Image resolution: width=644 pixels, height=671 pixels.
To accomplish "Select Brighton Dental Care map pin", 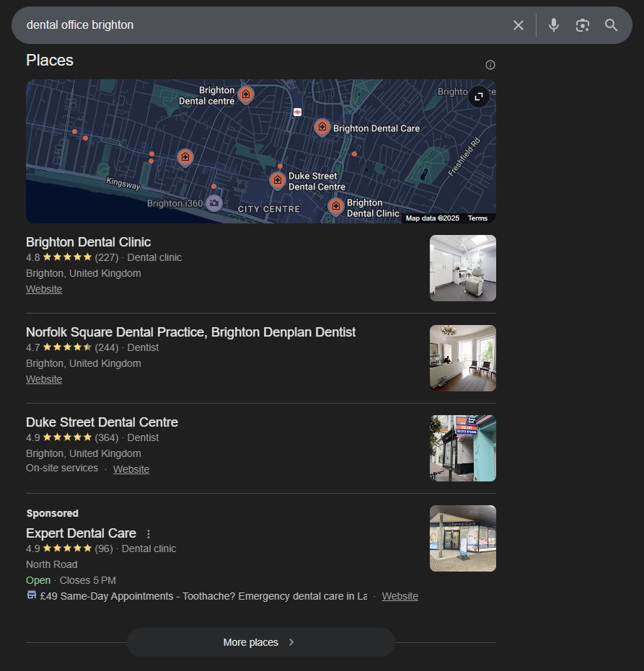I will (322, 127).
